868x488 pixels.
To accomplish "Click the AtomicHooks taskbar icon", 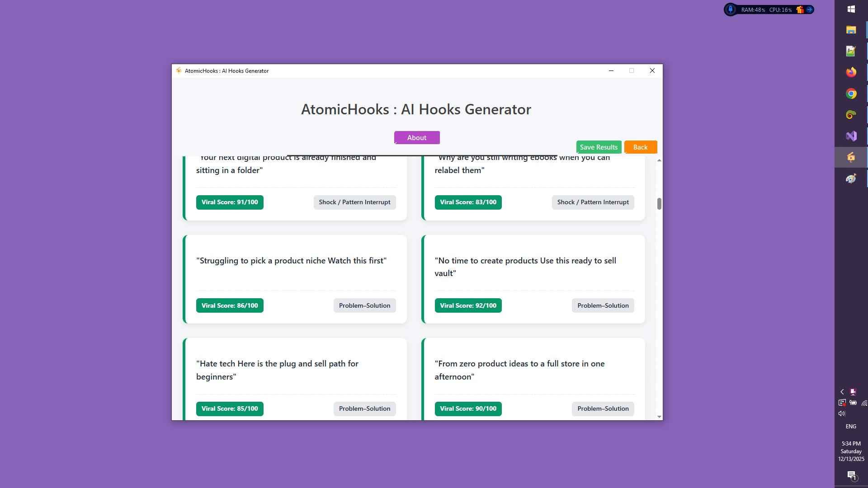I will [x=851, y=157].
